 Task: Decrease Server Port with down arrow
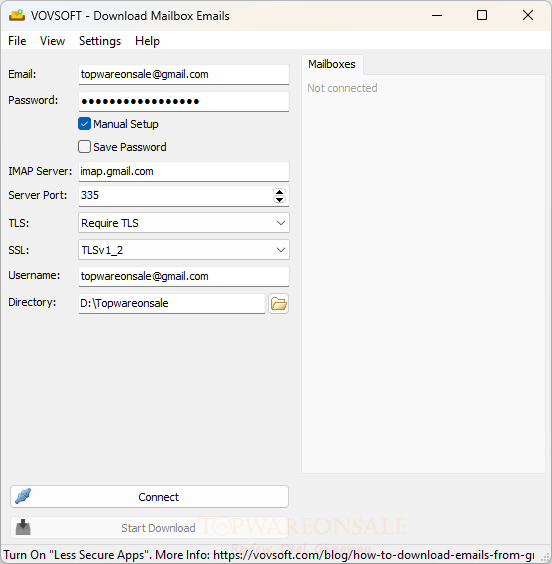[x=279, y=200]
